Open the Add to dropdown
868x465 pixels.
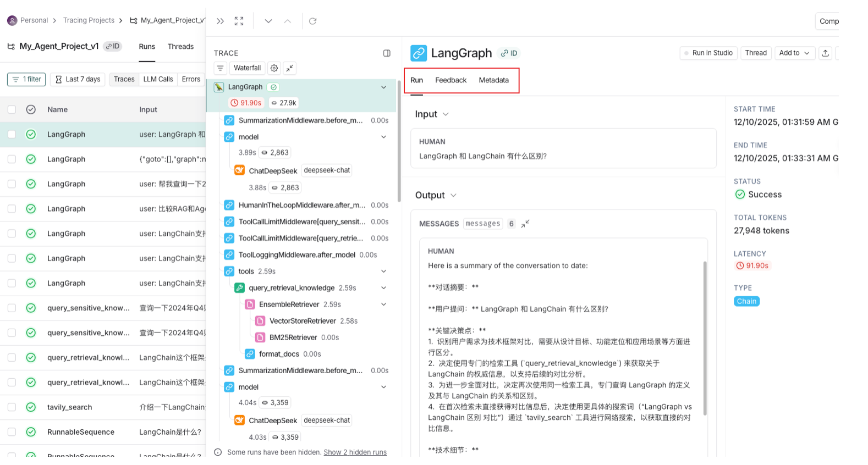pyautogui.click(x=794, y=53)
